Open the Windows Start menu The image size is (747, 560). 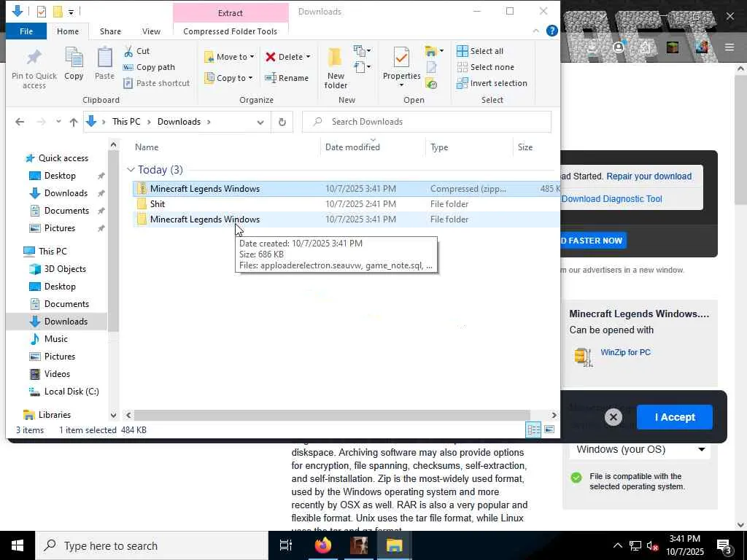[x=18, y=545]
